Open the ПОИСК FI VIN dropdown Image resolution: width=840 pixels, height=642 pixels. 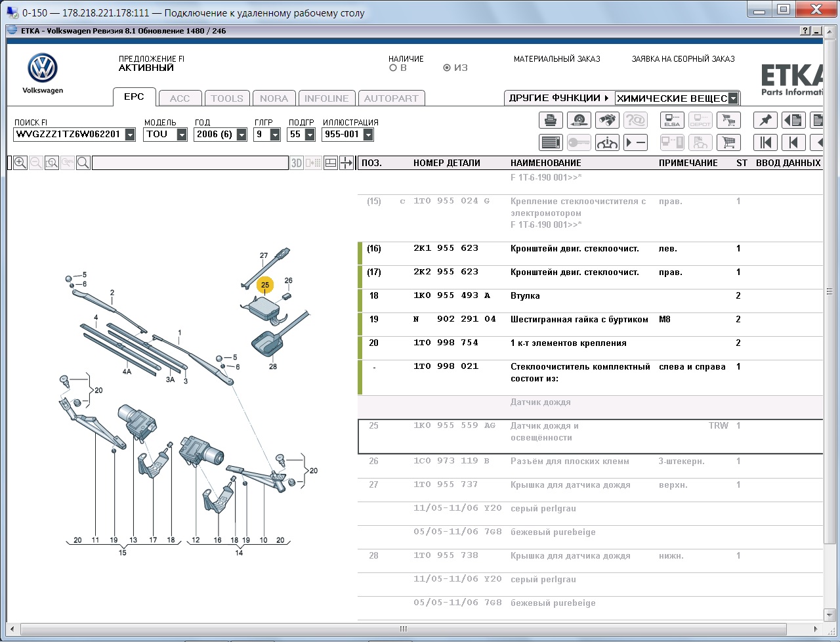click(x=130, y=135)
